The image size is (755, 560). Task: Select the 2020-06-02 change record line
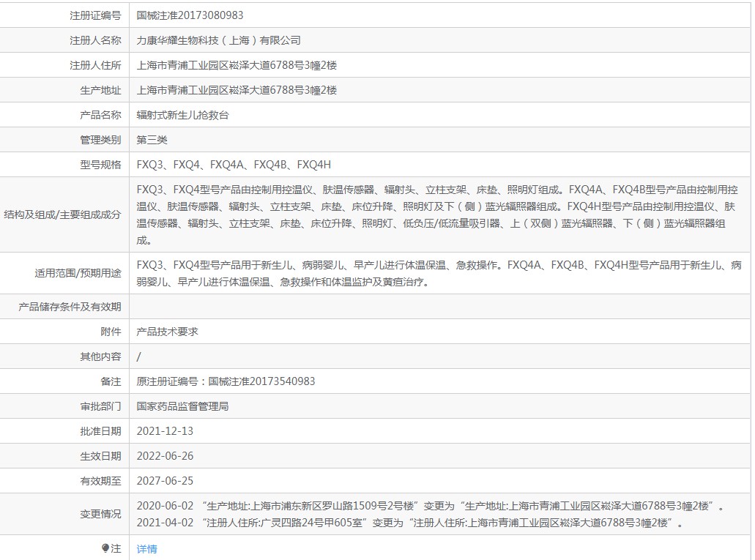431,506
